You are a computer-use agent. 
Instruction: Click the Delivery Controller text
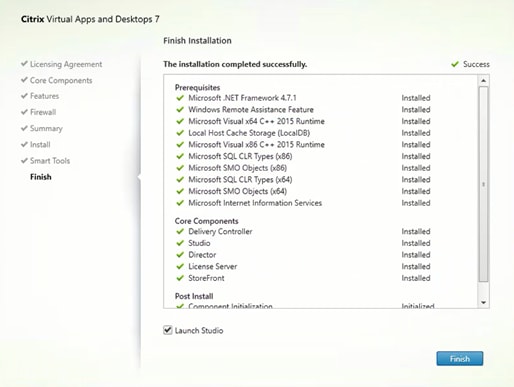[220, 231]
